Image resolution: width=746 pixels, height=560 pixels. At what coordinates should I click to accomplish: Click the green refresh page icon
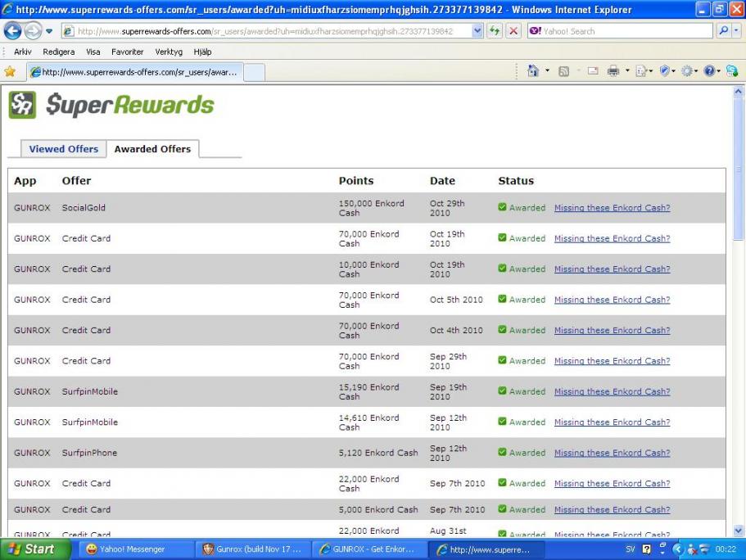point(495,31)
